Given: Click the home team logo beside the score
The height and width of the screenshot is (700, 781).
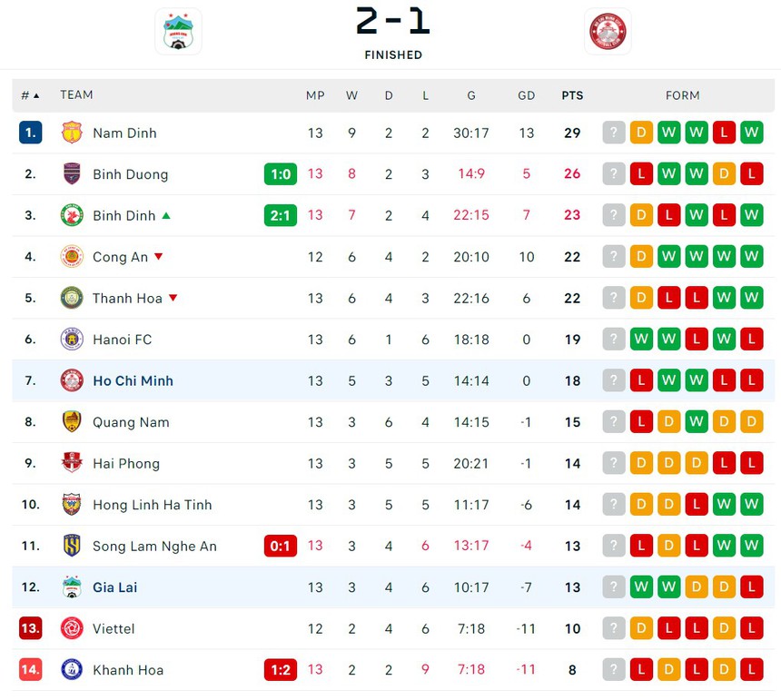Looking at the screenshot, I should pyautogui.click(x=178, y=32).
